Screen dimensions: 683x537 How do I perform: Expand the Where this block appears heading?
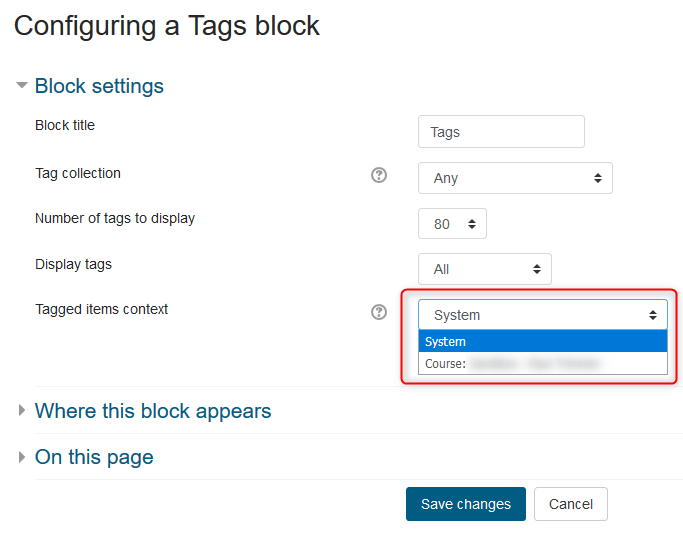[x=153, y=411]
